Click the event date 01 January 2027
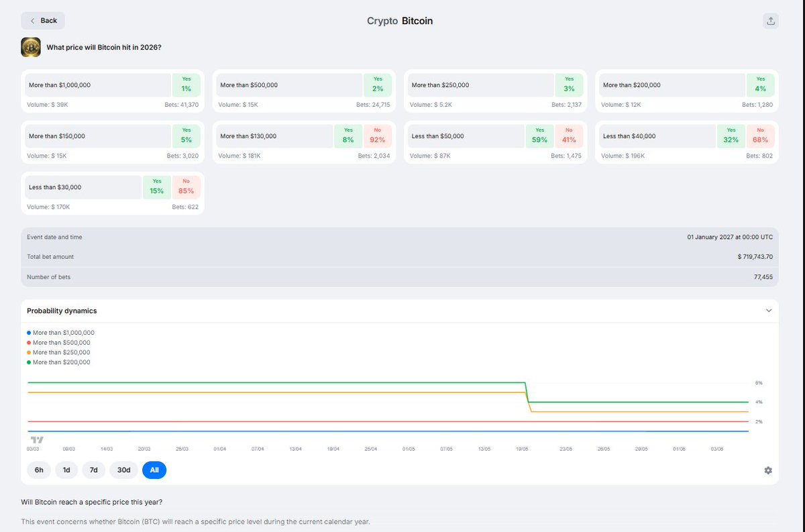The image size is (805, 532). [x=730, y=237]
